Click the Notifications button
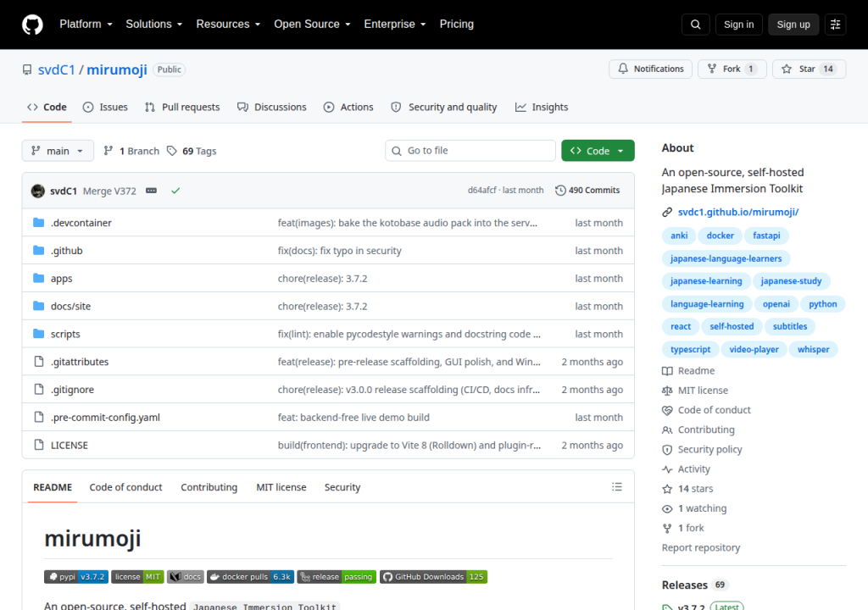 (650, 69)
